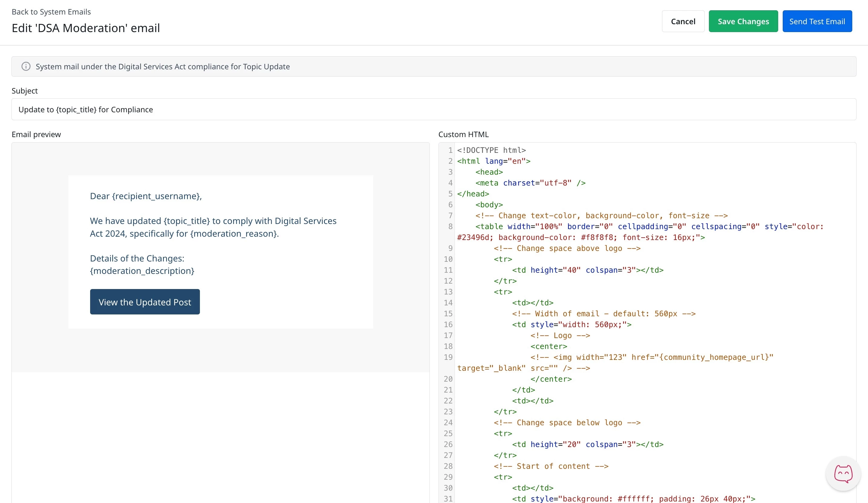Click Send Test Email button
This screenshot has height=503, width=868.
tap(817, 21)
